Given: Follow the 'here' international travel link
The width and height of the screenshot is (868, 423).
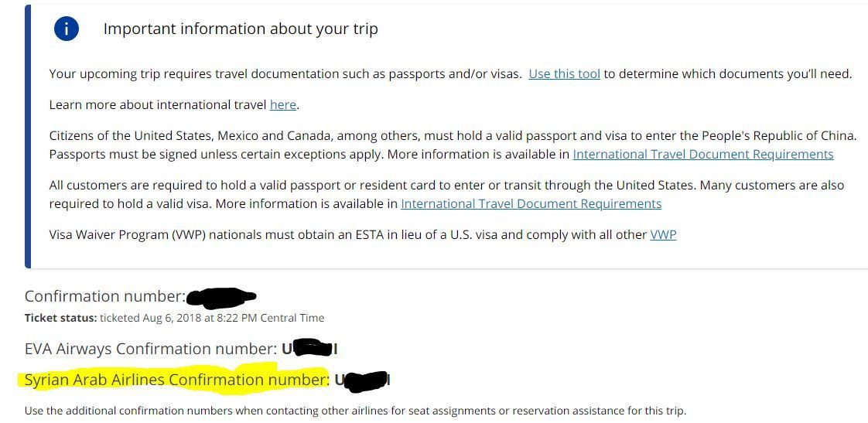Looking at the screenshot, I should tap(282, 104).
